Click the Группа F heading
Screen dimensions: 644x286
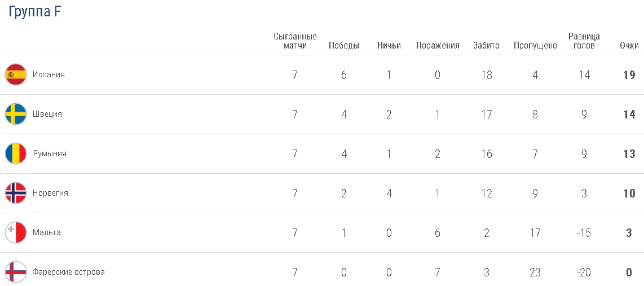(x=35, y=12)
